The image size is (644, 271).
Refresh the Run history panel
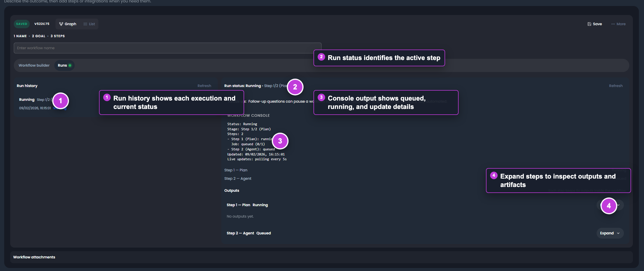pos(204,86)
